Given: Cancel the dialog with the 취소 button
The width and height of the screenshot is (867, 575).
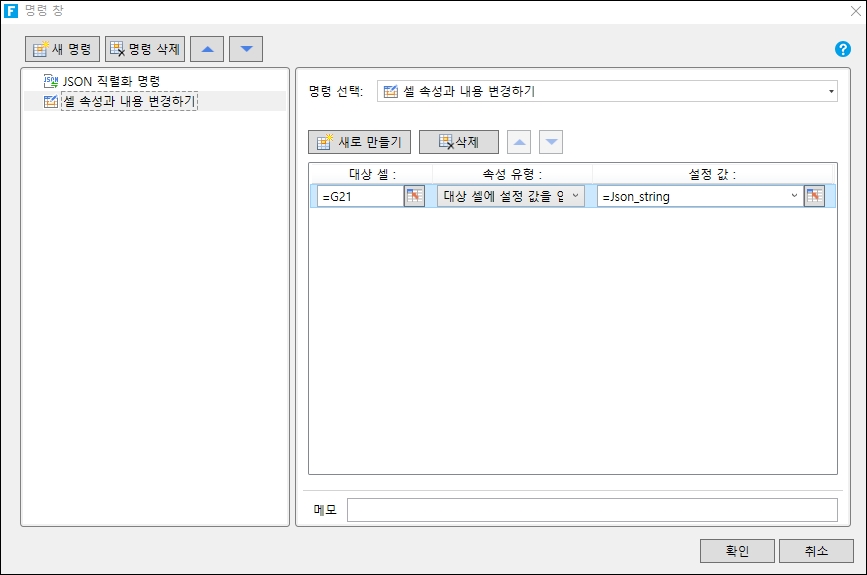Looking at the screenshot, I should coord(815,551).
